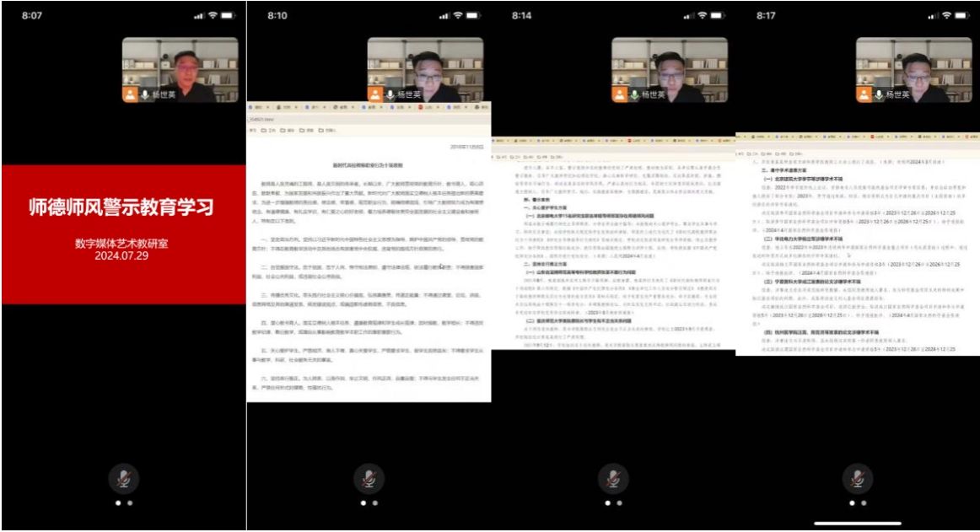This screenshot has width=980, height=532.
Task: Tap the battery icon in the 8:07 status bar
Action: click(228, 16)
